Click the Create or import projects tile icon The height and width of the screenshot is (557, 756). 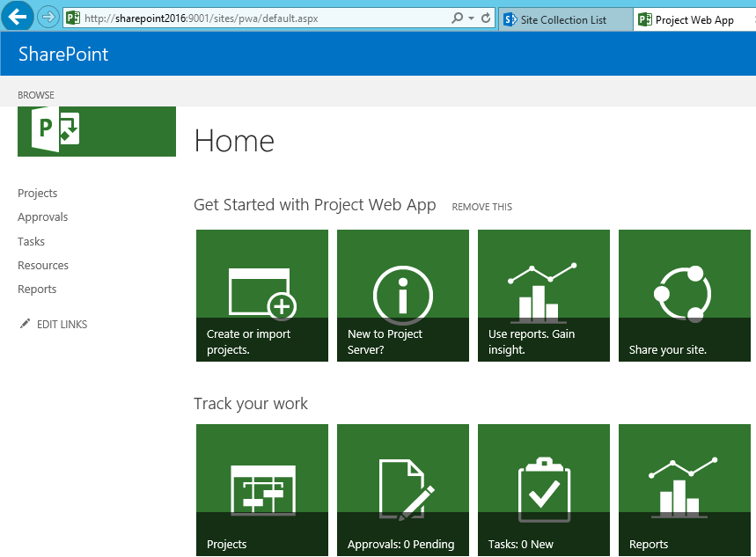point(262,294)
